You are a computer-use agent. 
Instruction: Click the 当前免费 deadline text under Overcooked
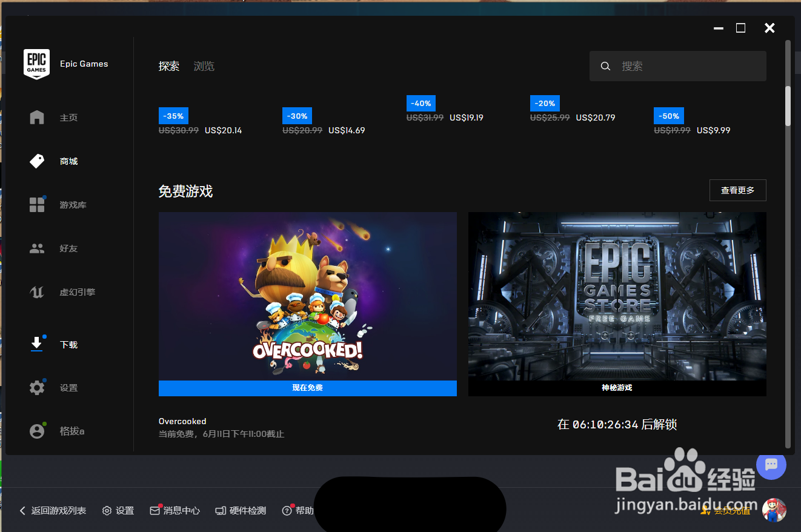click(x=221, y=434)
